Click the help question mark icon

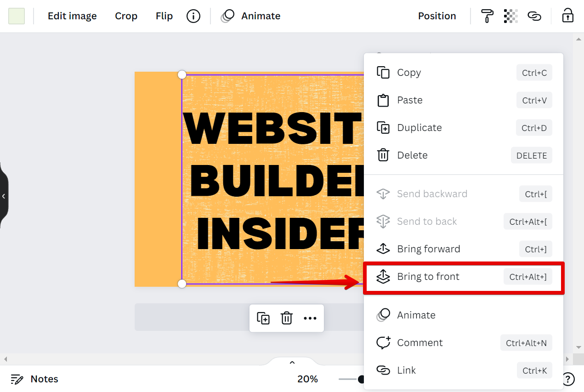point(568,379)
